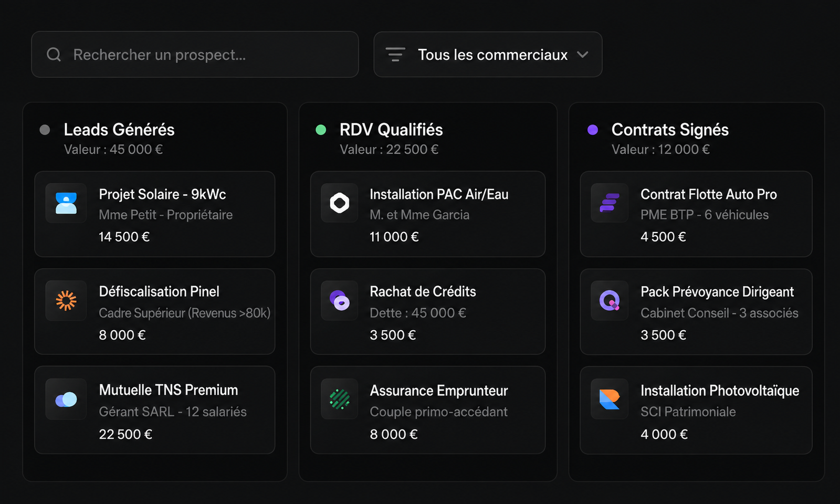Click the purple icon on Rachat de Crédits
Image resolution: width=840 pixels, height=504 pixels.
(340, 300)
